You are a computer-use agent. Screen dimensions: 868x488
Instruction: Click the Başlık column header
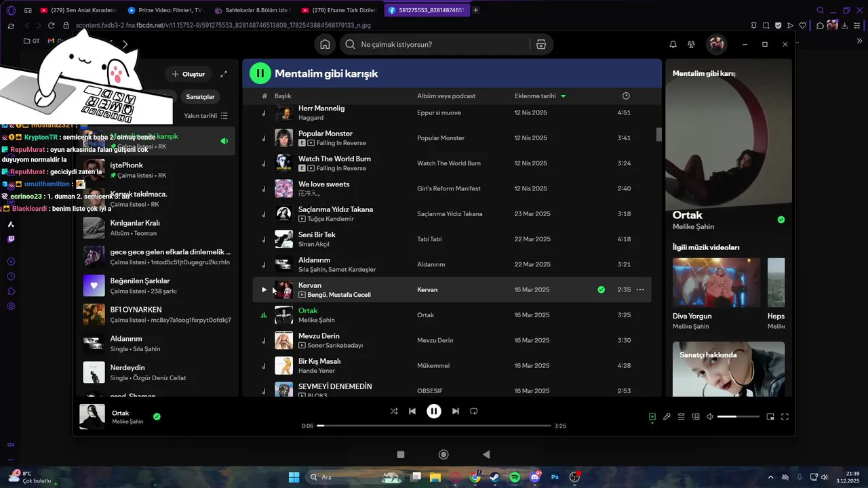point(283,96)
